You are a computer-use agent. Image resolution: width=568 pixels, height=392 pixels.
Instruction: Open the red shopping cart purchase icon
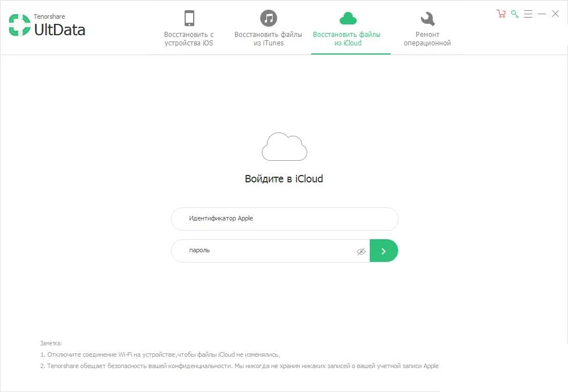tap(500, 14)
